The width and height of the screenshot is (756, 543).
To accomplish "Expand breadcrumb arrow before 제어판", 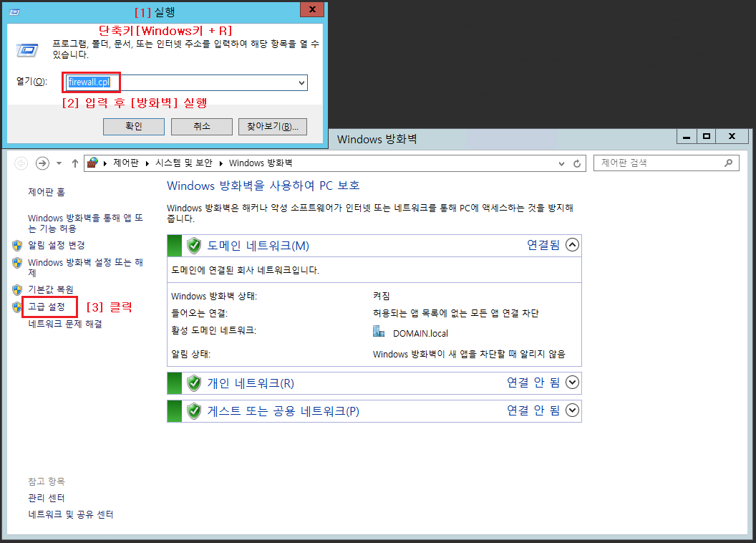I will tap(105, 163).
